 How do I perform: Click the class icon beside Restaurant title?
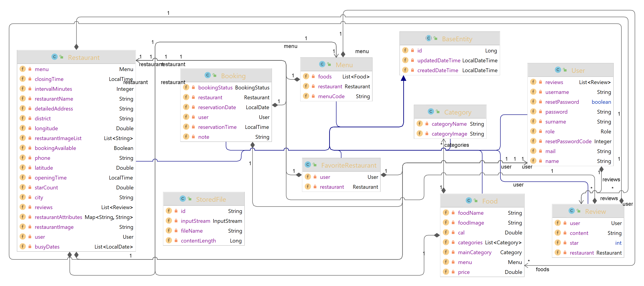pyautogui.click(x=54, y=57)
